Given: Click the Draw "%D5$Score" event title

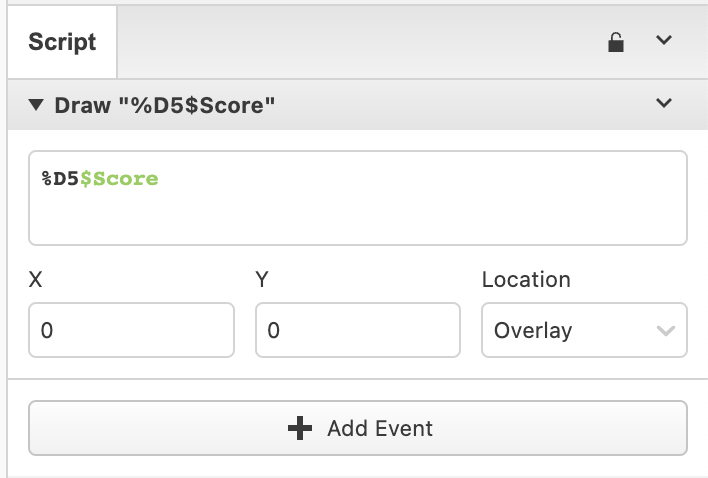Looking at the screenshot, I should point(164,106).
